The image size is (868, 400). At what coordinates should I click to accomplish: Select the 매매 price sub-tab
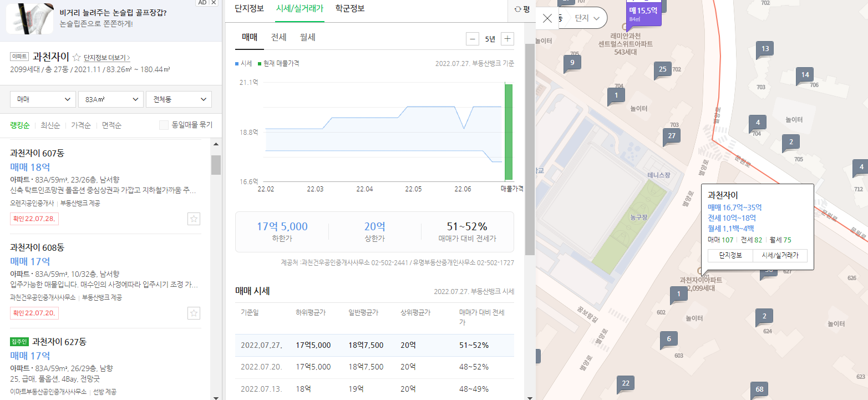tap(250, 38)
